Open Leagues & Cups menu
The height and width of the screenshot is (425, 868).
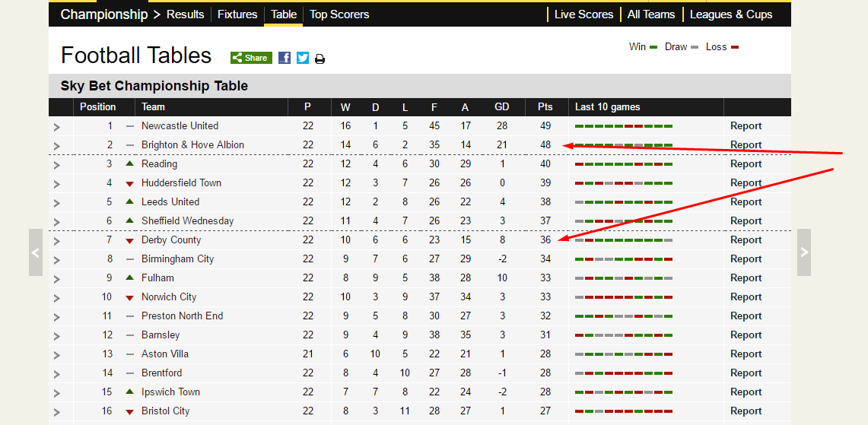(731, 14)
